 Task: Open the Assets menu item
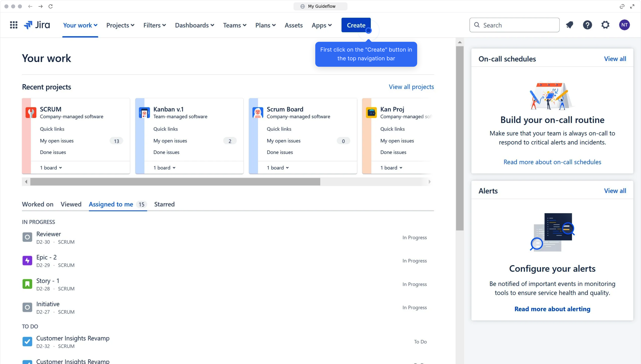coord(293,25)
